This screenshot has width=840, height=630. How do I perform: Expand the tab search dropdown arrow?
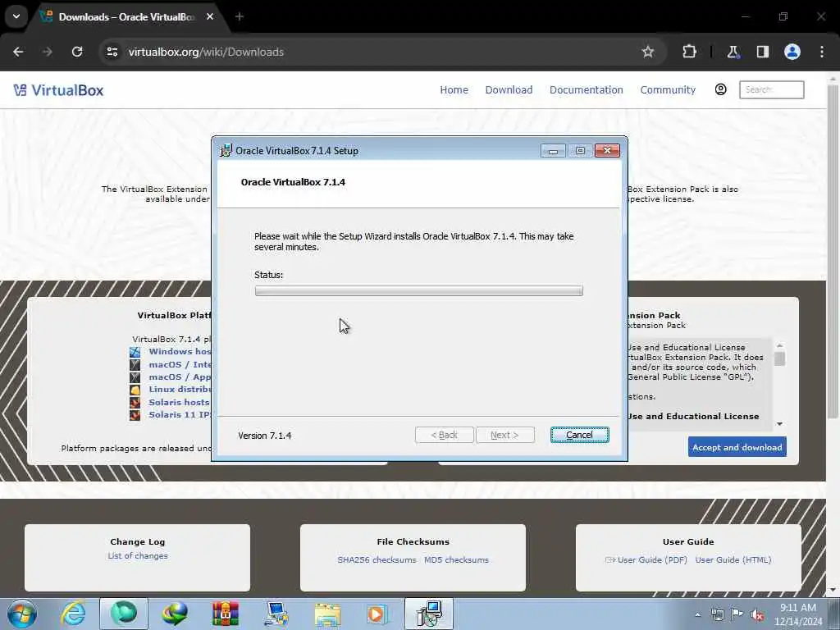[x=16, y=16]
